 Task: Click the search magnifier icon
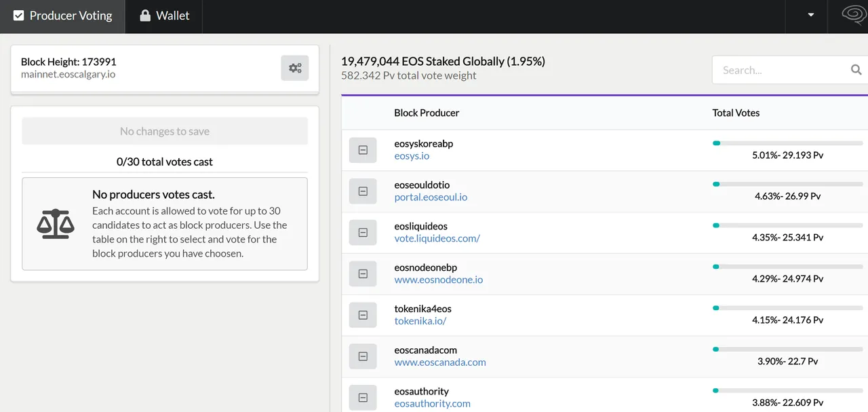(x=856, y=69)
